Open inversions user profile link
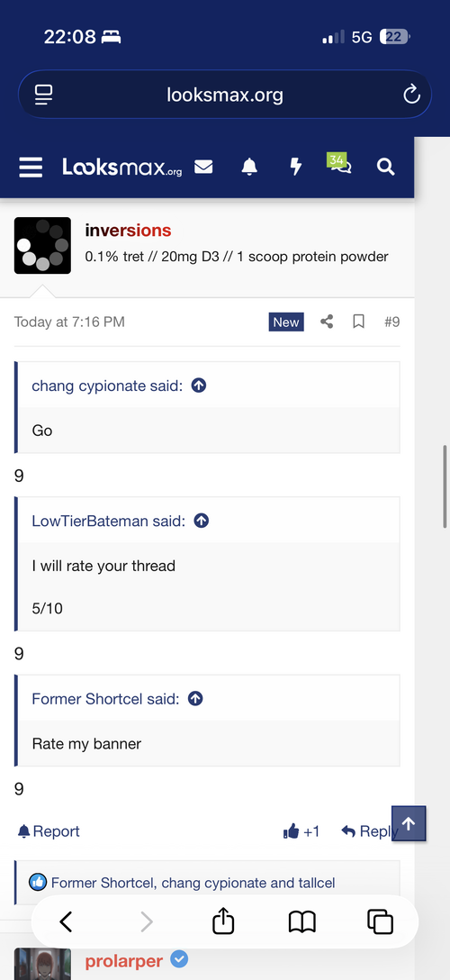 128,231
